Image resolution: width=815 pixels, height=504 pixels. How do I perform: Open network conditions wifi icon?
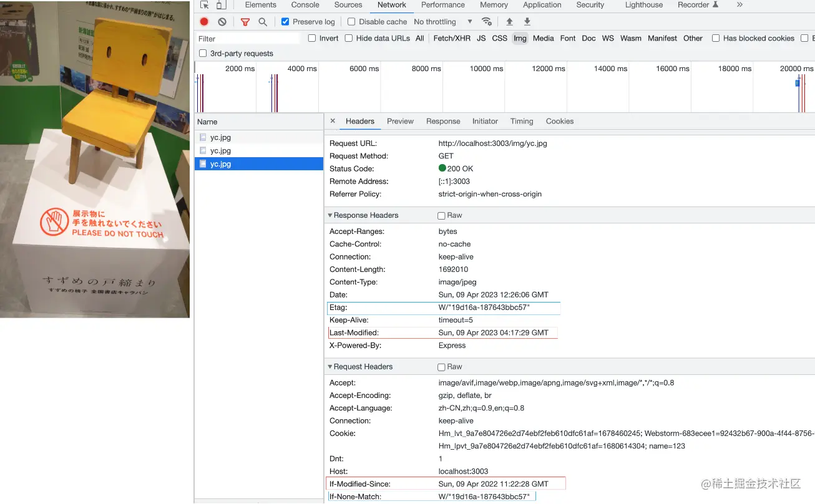pyautogui.click(x=487, y=22)
